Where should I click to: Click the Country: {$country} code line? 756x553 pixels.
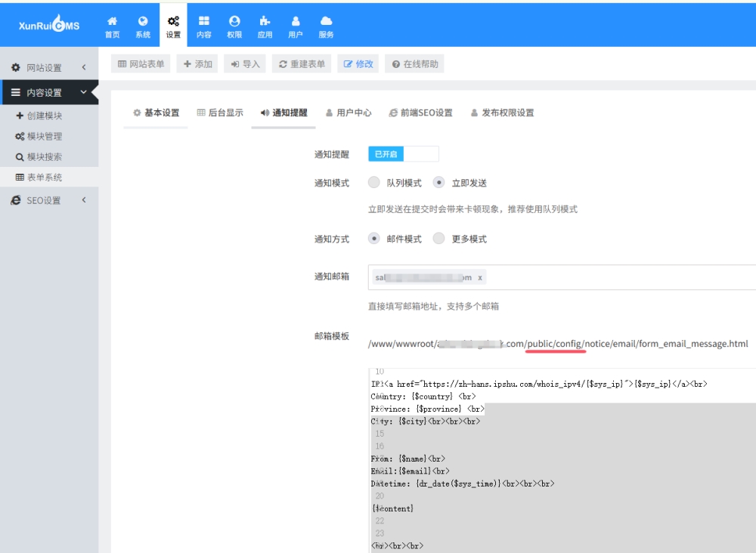[x=423, y=397]
